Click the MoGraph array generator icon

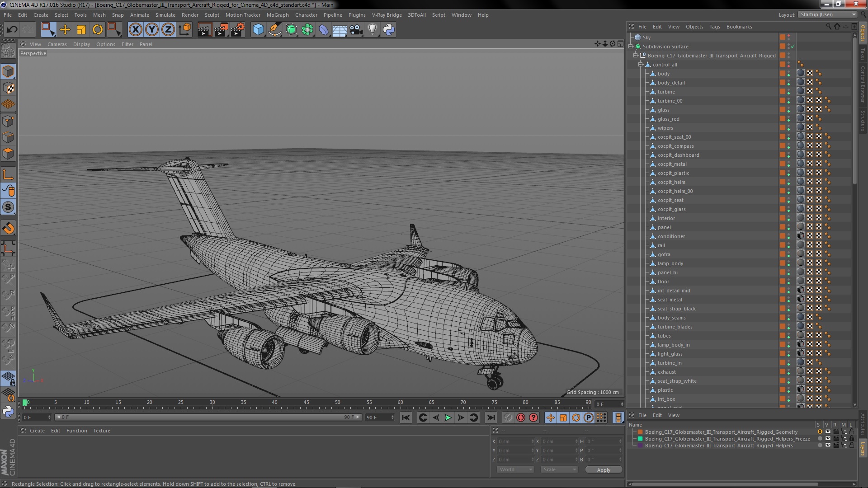tap(307, 30)
